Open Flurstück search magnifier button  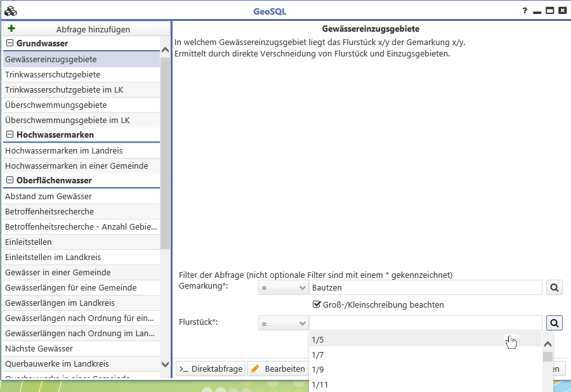555,323
